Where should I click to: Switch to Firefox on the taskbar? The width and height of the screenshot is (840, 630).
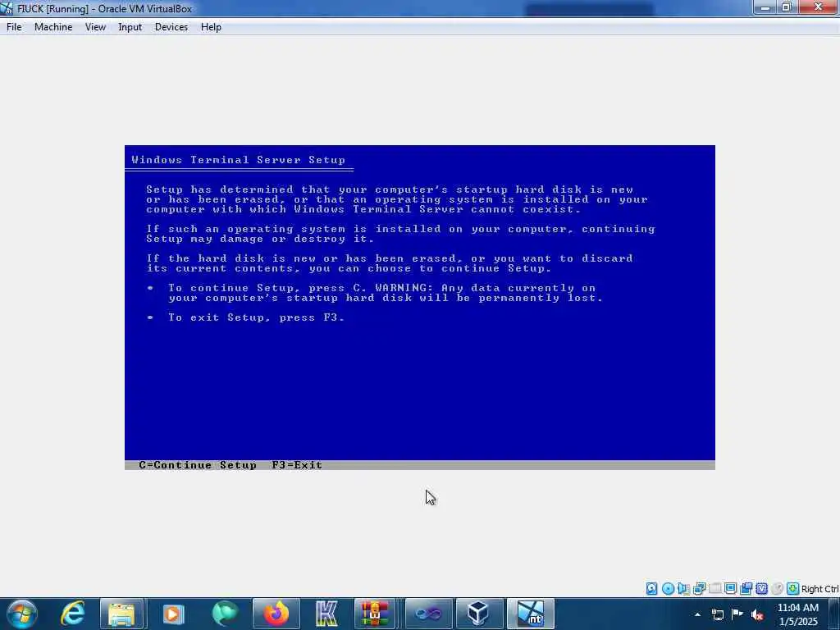pos(276,614)
